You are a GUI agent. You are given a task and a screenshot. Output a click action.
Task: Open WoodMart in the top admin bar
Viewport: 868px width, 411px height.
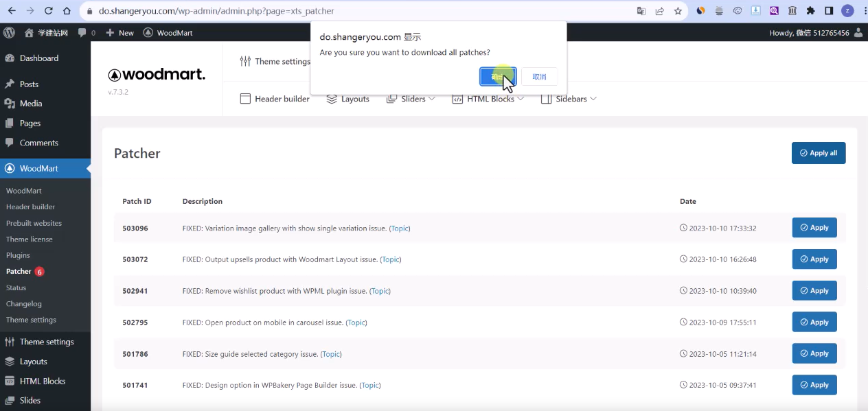tap(168, 32)
